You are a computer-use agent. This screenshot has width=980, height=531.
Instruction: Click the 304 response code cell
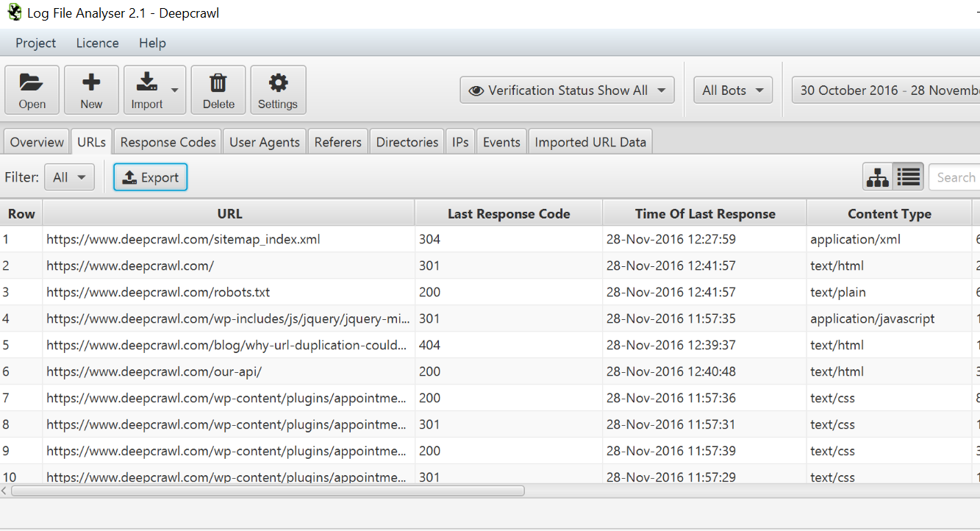click(509, 239)
